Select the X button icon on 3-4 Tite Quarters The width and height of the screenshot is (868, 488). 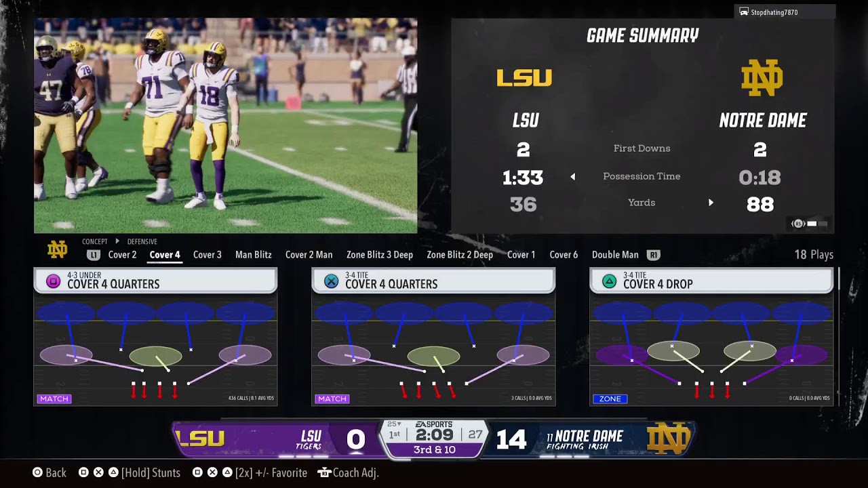(331, 281)
